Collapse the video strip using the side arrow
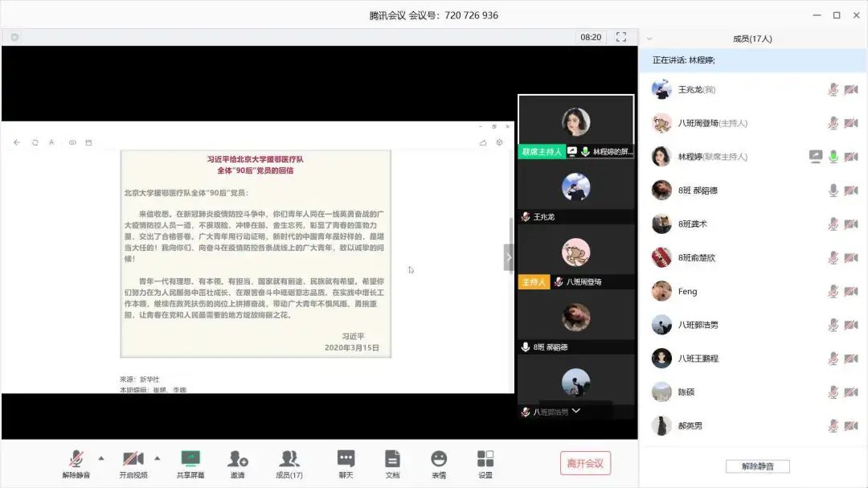This screenshot has height=488, width=868. coord(508,257)
